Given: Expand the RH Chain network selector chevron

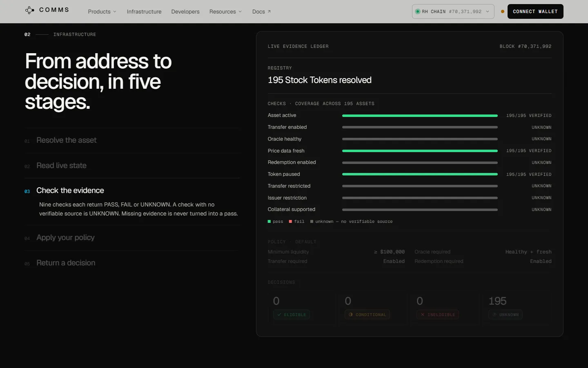Looking at the screenshot, I should (488, 11).
